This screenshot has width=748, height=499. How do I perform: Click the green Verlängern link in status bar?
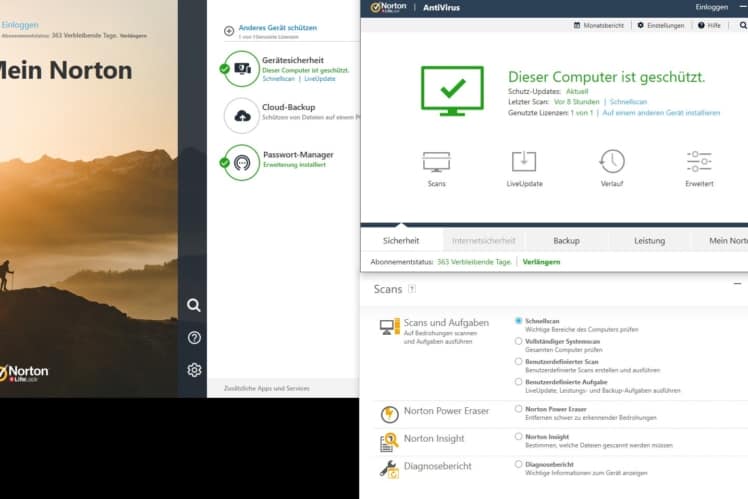(541, 262)
